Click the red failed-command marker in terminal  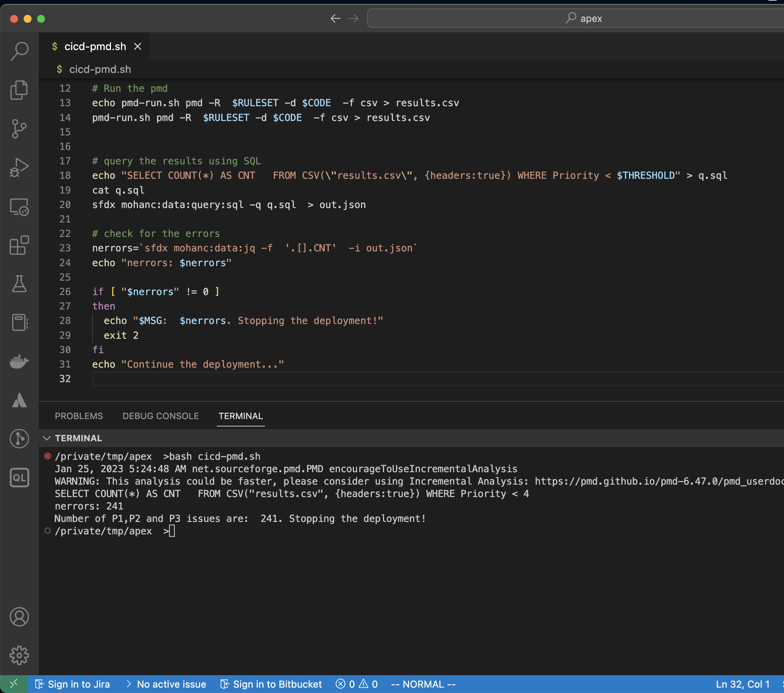click(x=47, y=456)
